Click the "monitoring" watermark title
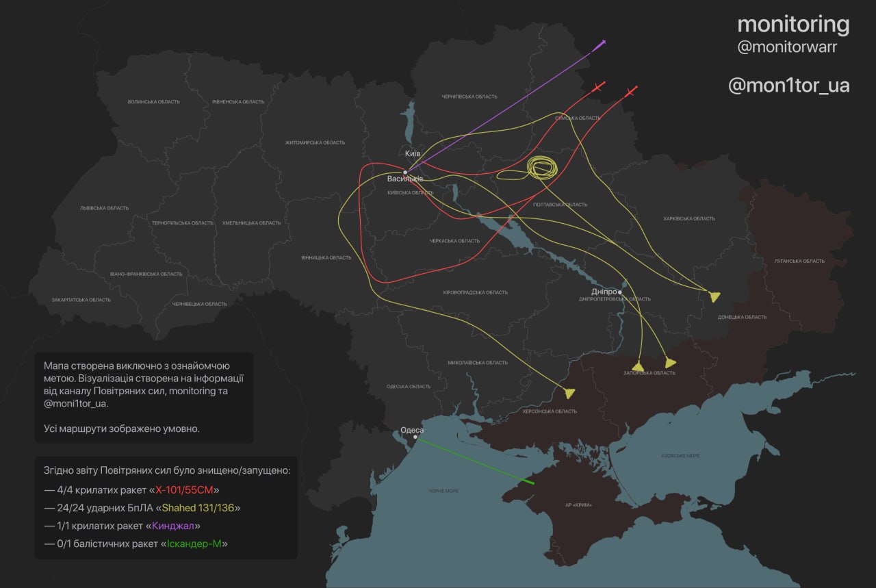 793,24
